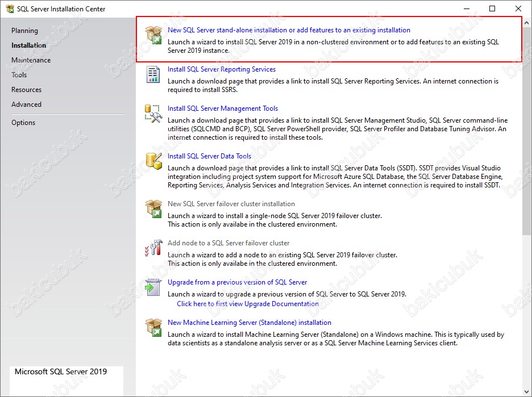The height and width of the screenshot is (397, 532).
Task: Go to the Maintenance section
Action: tap(31, 60)
